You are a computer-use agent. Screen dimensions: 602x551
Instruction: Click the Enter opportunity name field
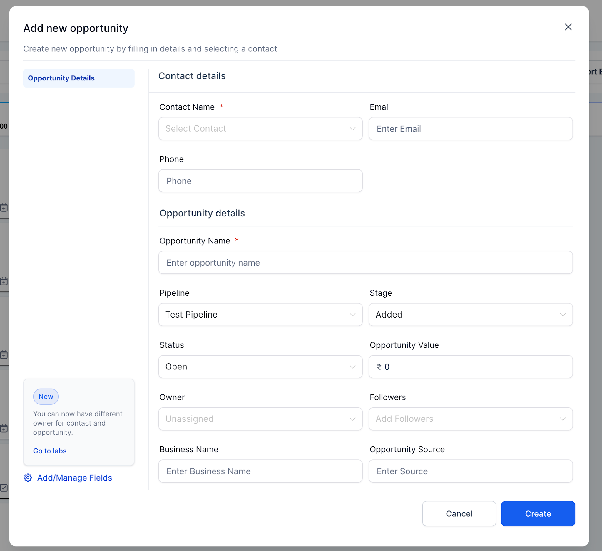[x=366, y=263]
